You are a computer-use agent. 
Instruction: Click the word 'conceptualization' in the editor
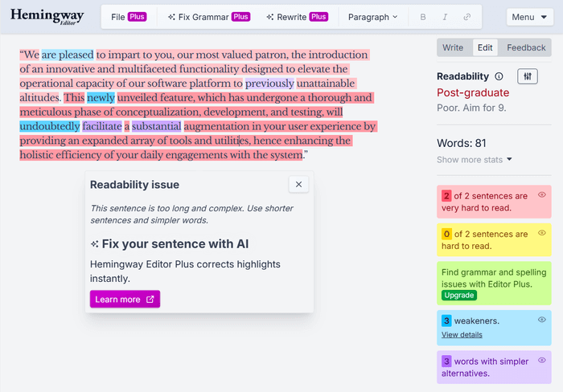[x=158, y=112]
